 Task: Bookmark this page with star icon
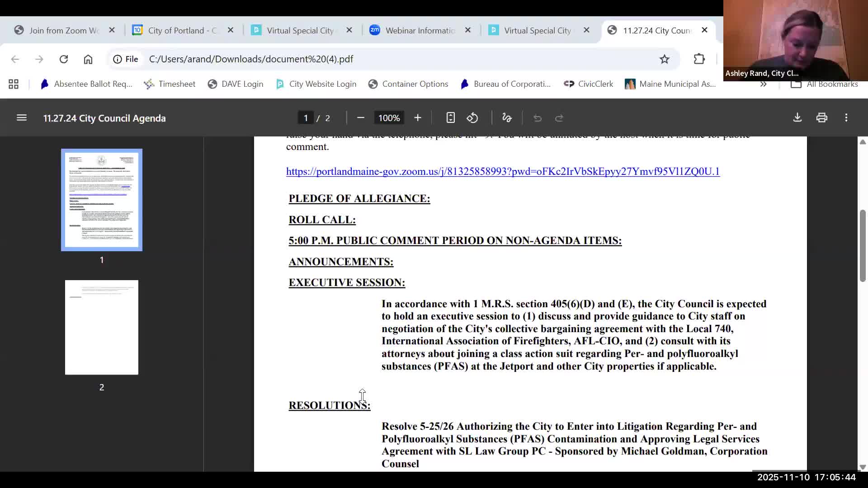point(664,59)
